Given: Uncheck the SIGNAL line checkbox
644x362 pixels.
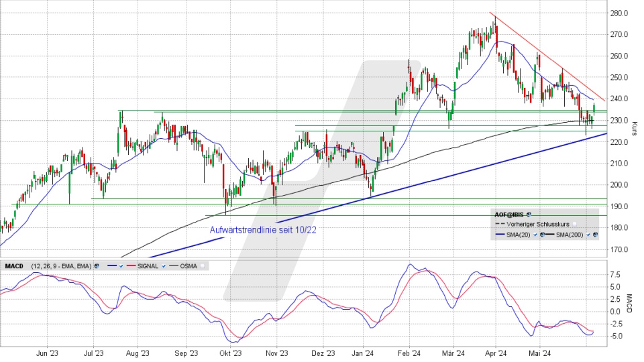Looking at the screenshot, I should pyautogui.click(x=164, y=266).
